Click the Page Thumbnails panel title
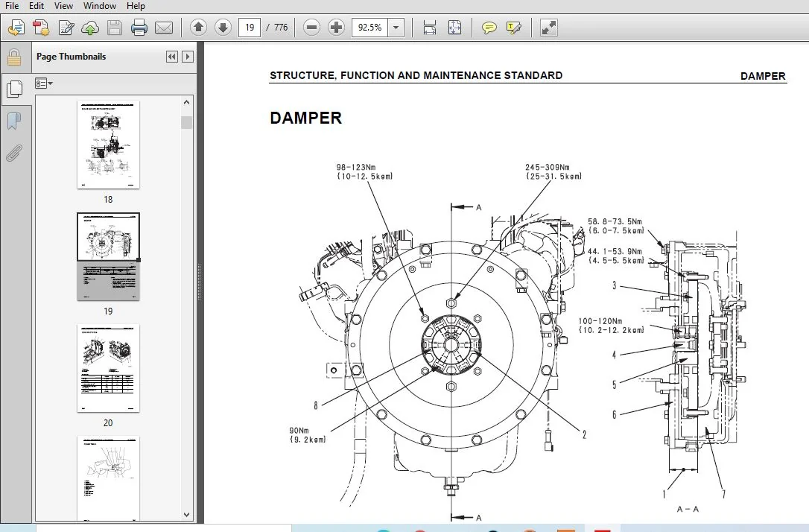809x532 pixels. tap(72, 57)
